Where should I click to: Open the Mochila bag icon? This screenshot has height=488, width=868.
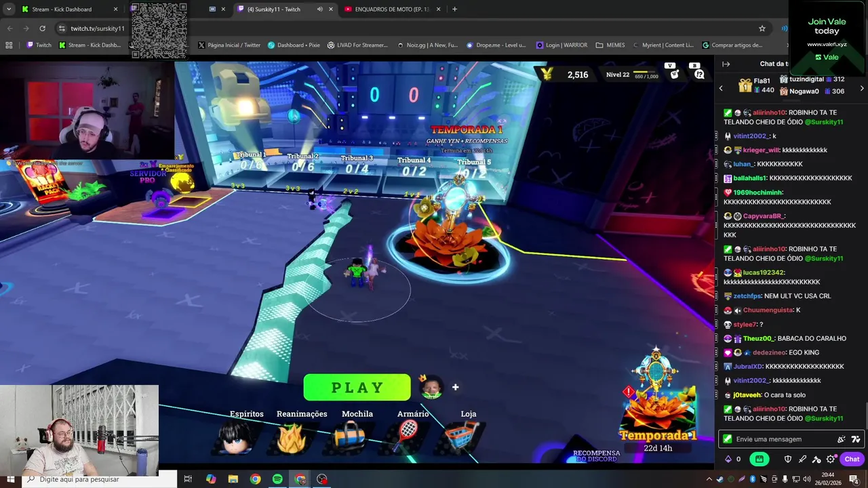(x=350, y=437)
